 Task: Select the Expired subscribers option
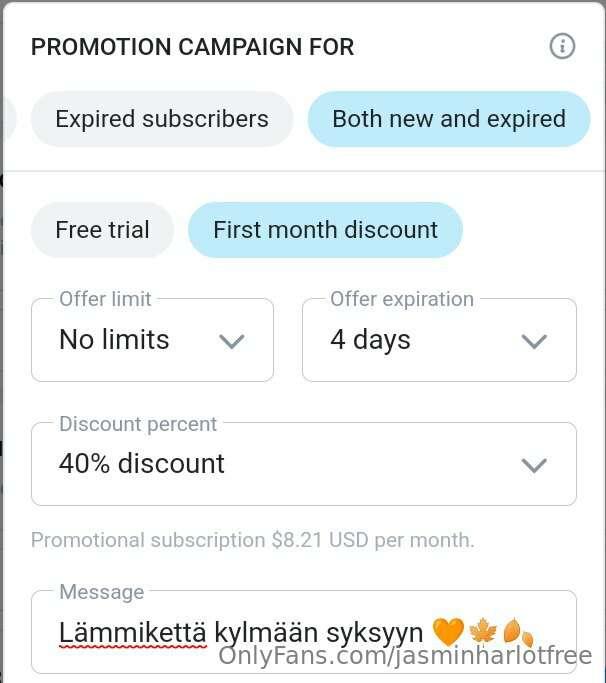(x=162, y=119)
